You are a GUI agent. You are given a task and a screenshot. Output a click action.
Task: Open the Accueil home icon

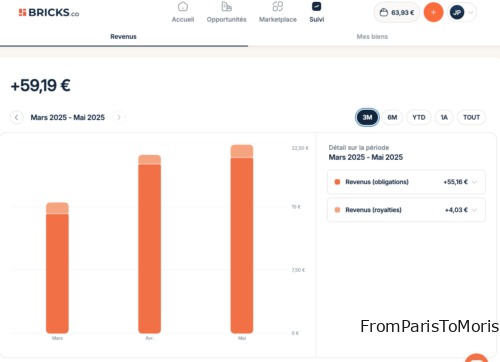coord(183,6)
